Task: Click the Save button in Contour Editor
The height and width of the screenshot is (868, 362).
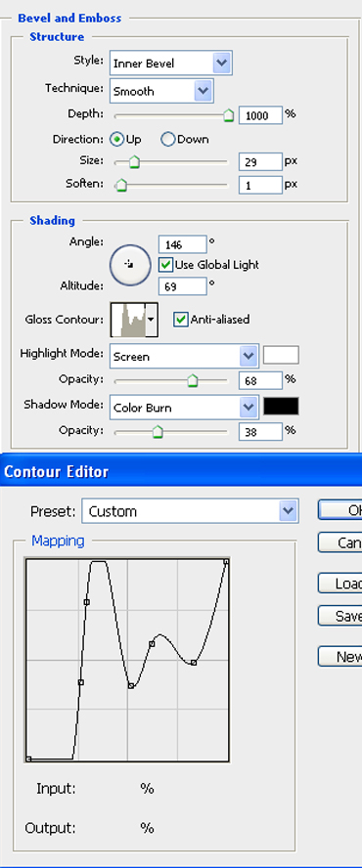Action: point(339,616)
